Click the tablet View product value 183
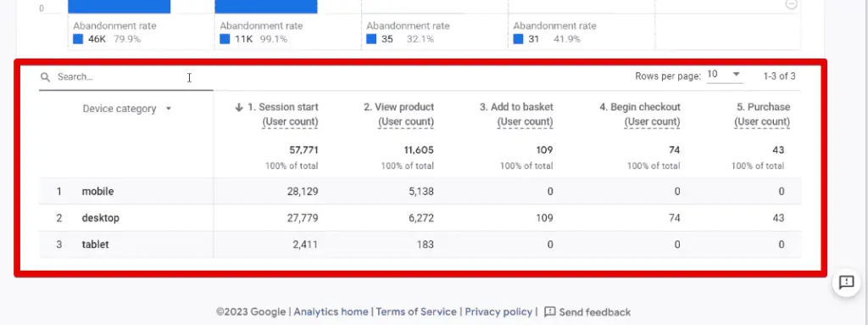Screen dimensions: 868x325 pos(426,244)
